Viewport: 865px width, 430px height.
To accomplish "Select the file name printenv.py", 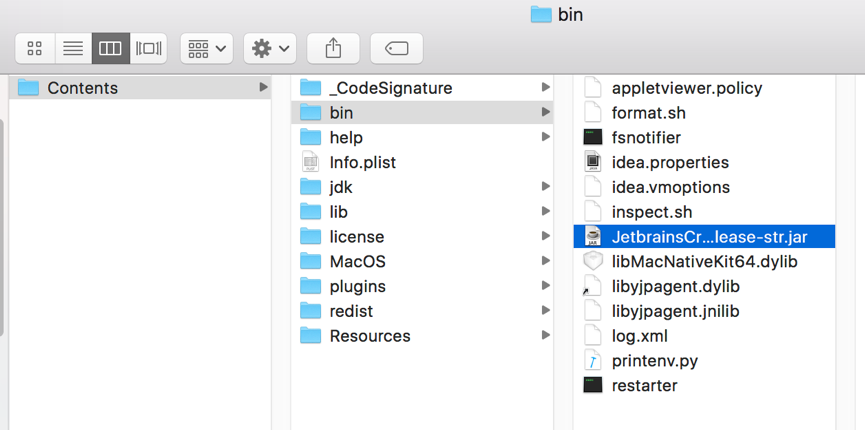I will click(x=655, y=362).
